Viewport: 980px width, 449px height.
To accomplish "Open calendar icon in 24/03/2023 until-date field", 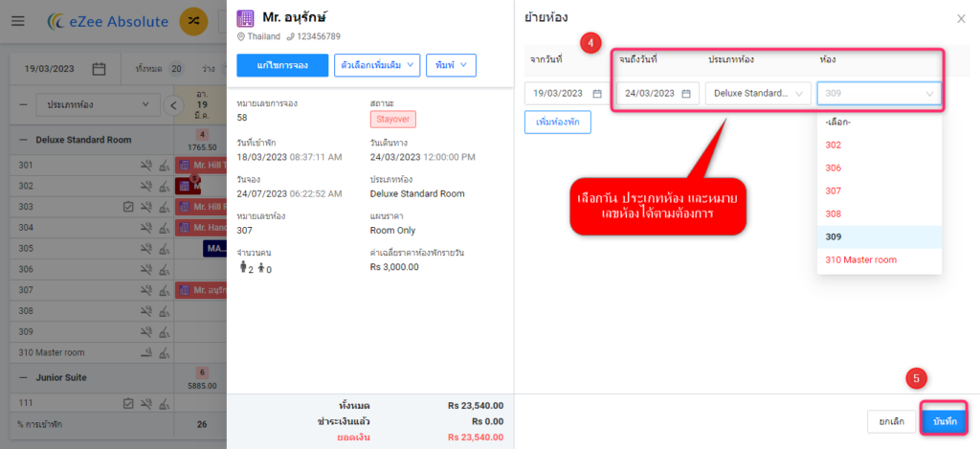I will [686, 94].
